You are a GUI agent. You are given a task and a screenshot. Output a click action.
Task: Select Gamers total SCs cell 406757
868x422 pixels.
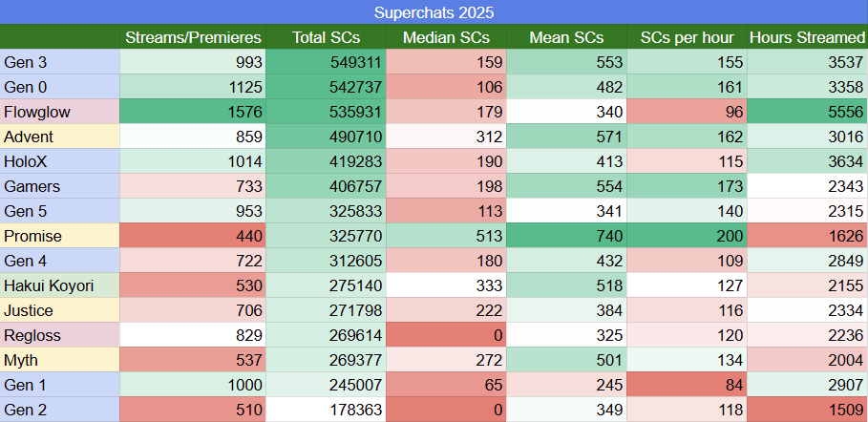pos(326,186)
